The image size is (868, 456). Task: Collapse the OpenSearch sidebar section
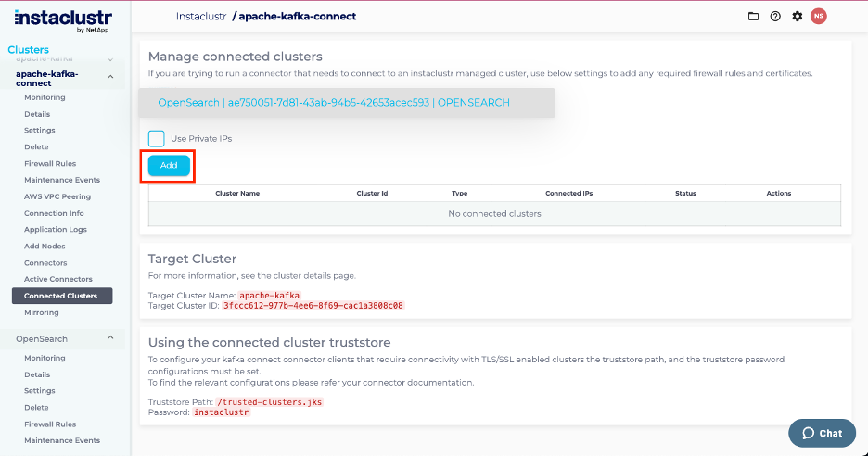point(111,338)
